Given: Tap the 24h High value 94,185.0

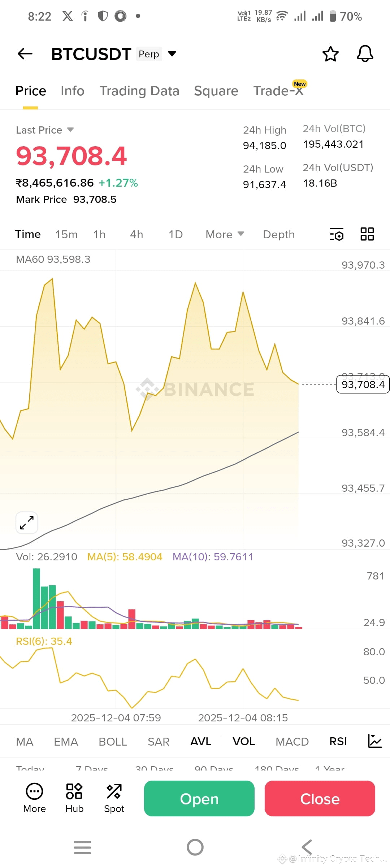Looking at the screenshot, I should (x=264, y=146).
